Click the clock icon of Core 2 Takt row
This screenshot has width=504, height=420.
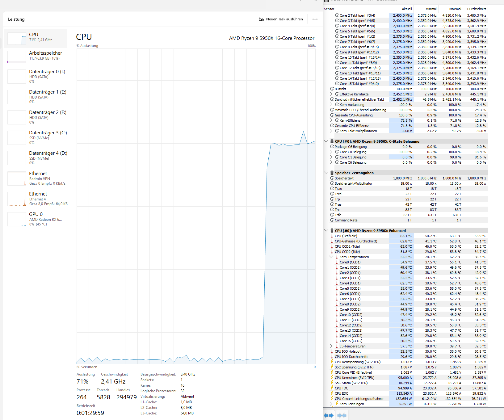pyautogui.click(x=337, y=15)
